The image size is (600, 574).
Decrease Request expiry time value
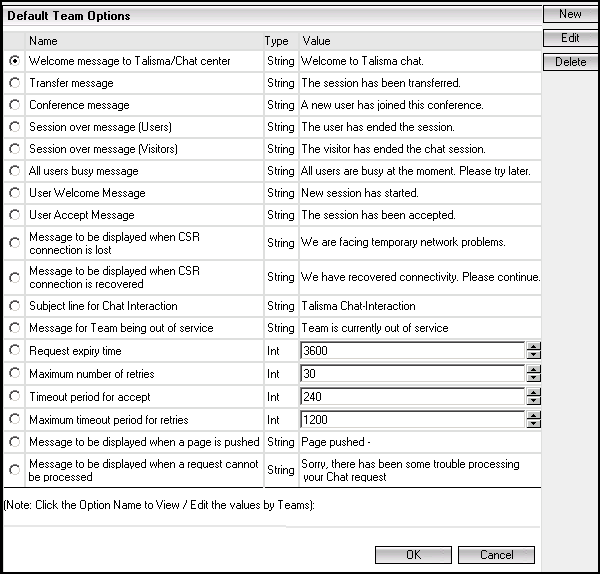click(533, 354)
